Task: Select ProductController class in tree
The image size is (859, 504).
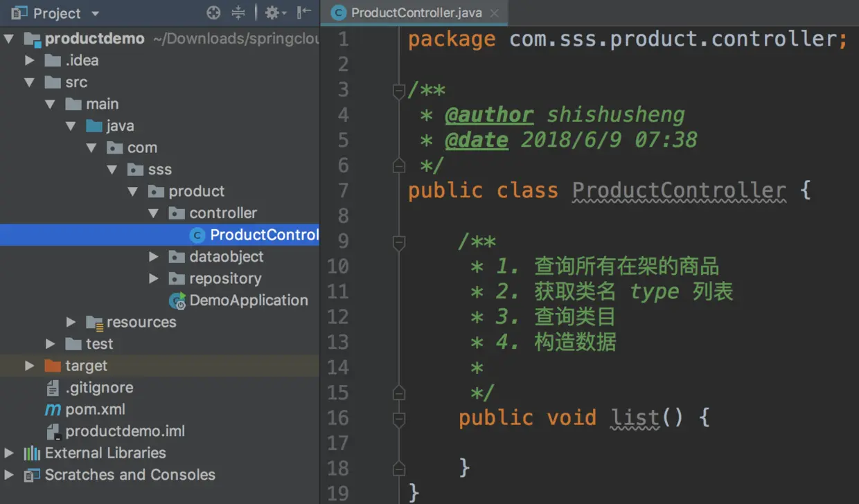Action: pos(159,235)
